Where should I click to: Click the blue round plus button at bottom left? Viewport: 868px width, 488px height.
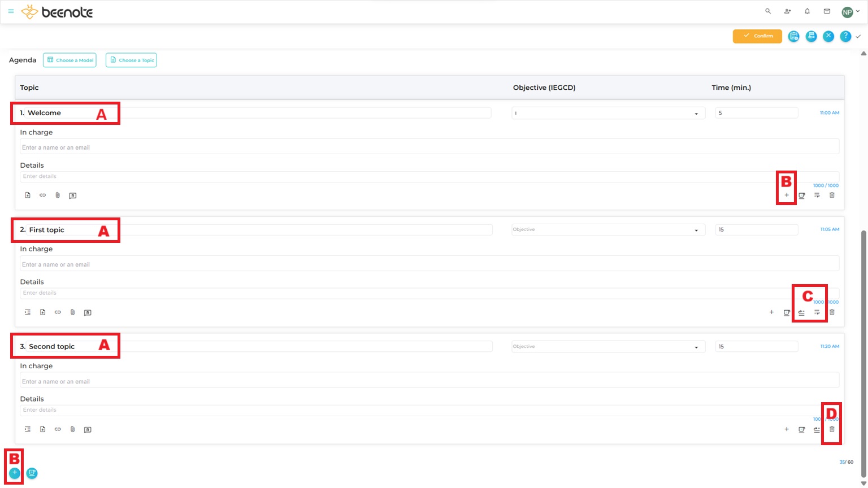15,473
